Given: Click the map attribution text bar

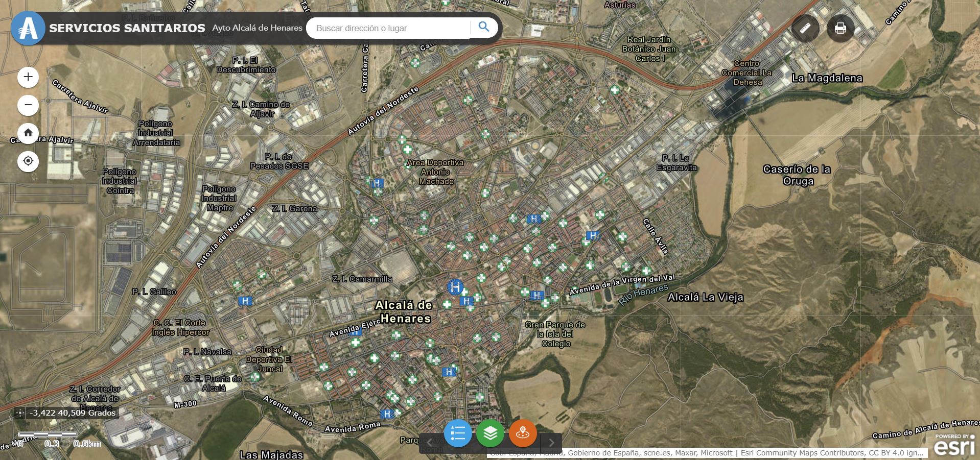Looking at the screenshot, I should click(x=706, y=453).
